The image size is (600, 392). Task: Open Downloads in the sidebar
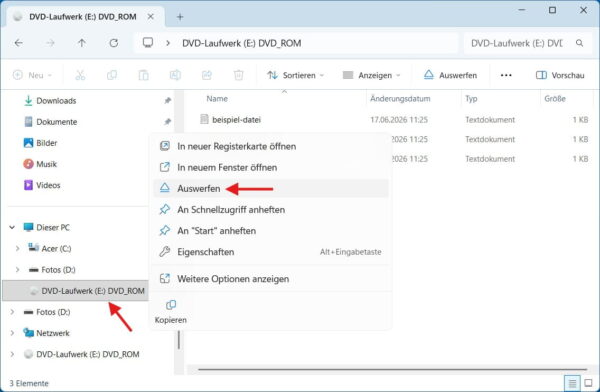pos(56,101)
